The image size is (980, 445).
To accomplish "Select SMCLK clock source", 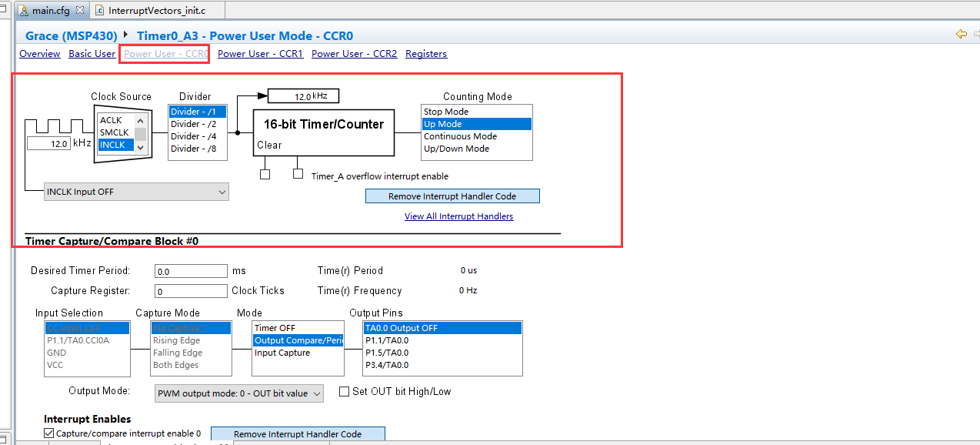I will click(x=115, y=132).
